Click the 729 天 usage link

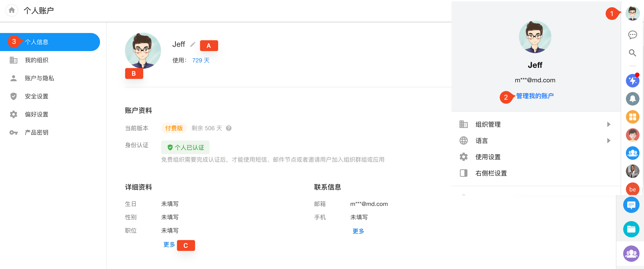(x=201, y=60)
